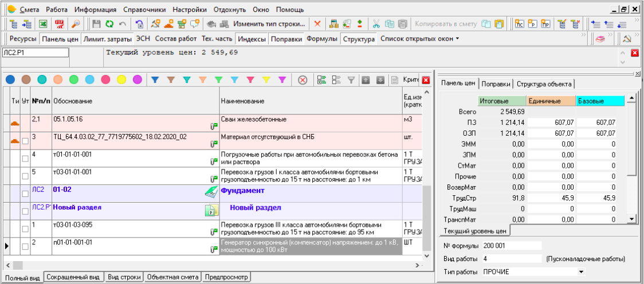
Task: Click the green refresh arrows icon
Action: tap(109, 24)
